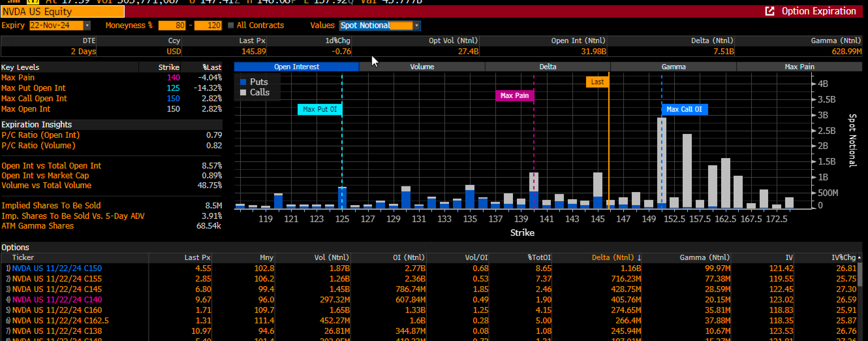Click the Max Call OI chart marker

(x=684, y=109)
